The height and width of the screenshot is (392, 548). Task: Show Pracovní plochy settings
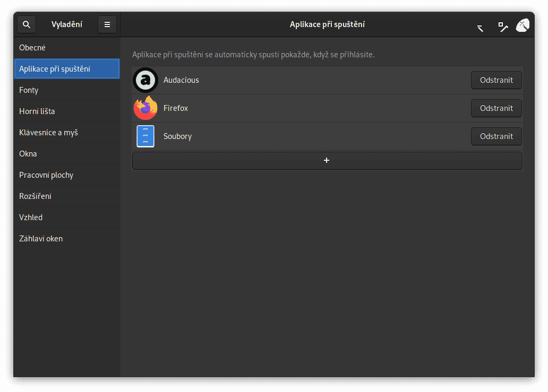pyautogui.click(x=67, y=175)
